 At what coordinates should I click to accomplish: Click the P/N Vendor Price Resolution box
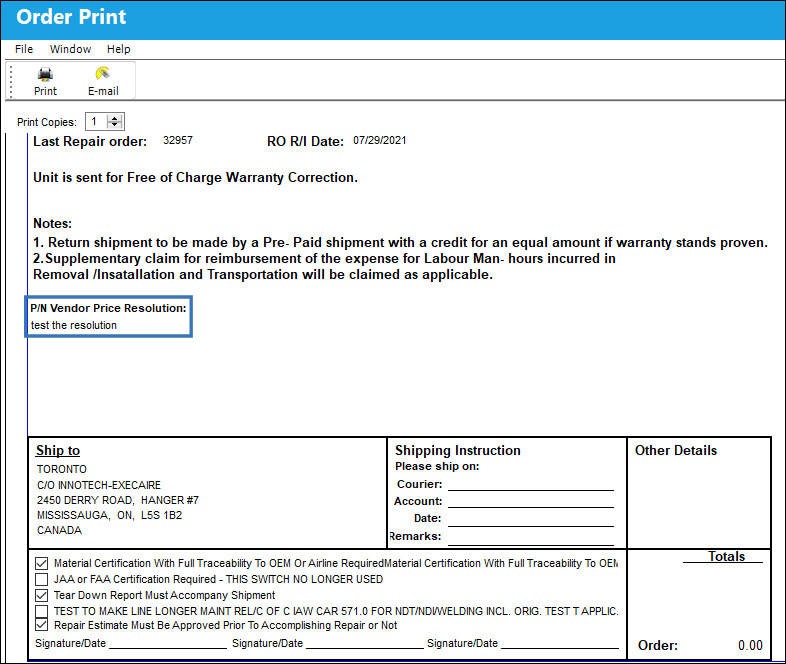[109, 316]
